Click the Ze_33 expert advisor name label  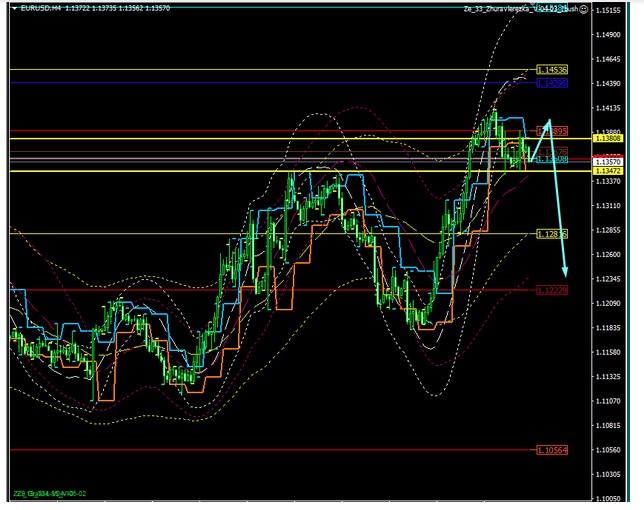pyautogui.click(x=508, y=9)
